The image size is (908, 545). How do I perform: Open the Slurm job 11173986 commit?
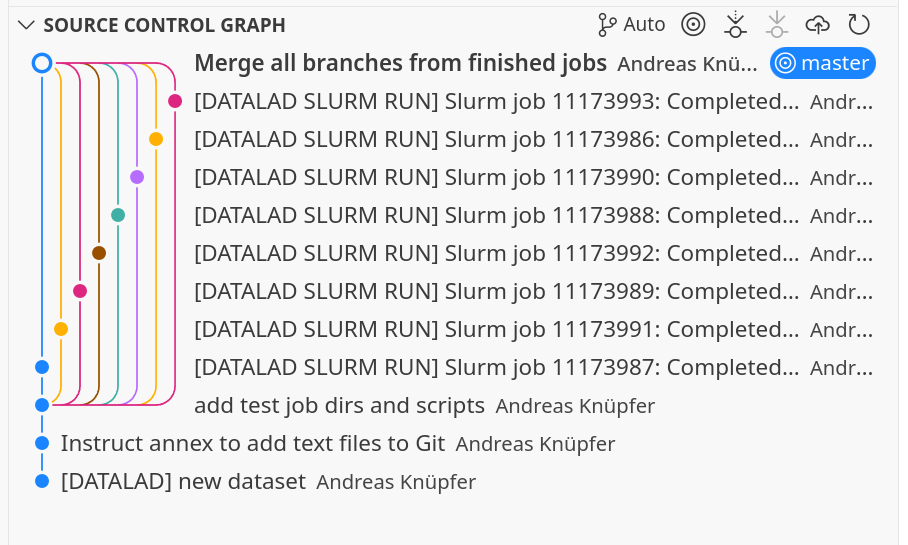[496, 139]
